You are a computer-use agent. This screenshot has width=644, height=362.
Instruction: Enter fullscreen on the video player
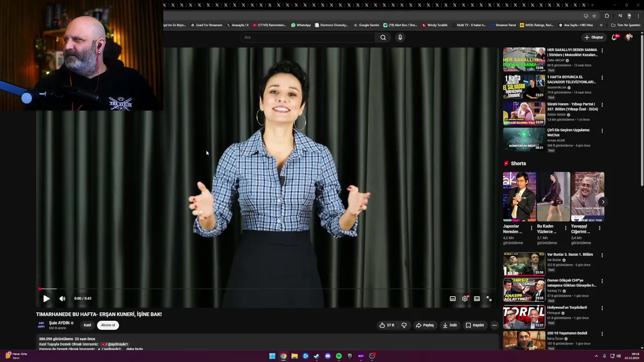(489, 299)
